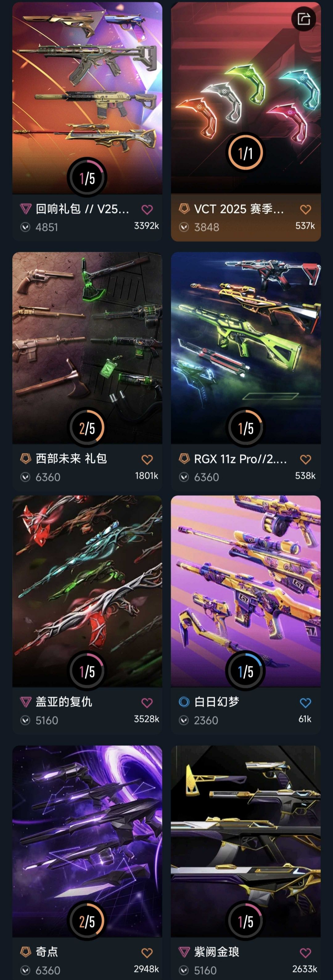Viewport: 333px width, 980px height.
Task: Open the 回响礼包 // V25 bundle image
Action: click(87, 98)
